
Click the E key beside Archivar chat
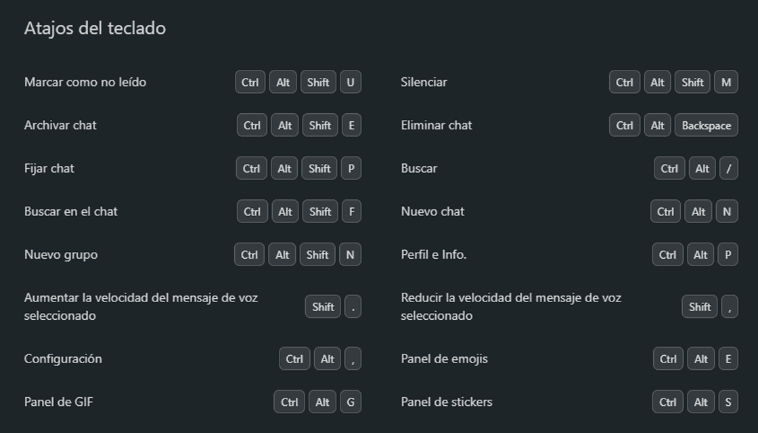[x=350, y=126]
